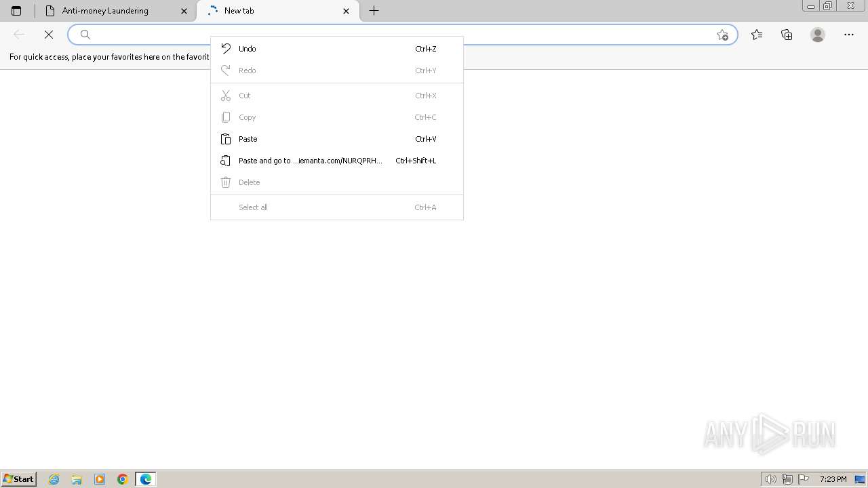This screenshot has width=868, height=488.
Task: Launch Google Chrome from taskbar
Action: coord(123,479)
